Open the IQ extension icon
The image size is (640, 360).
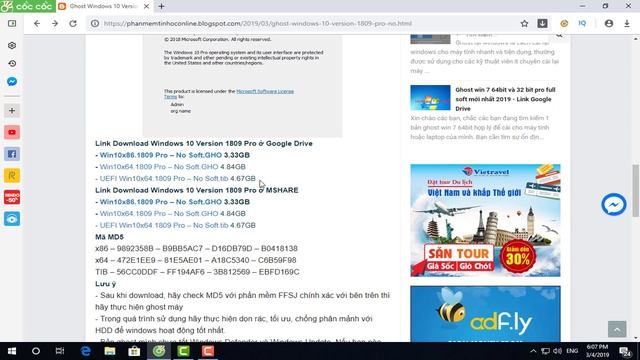coord(582,24)
